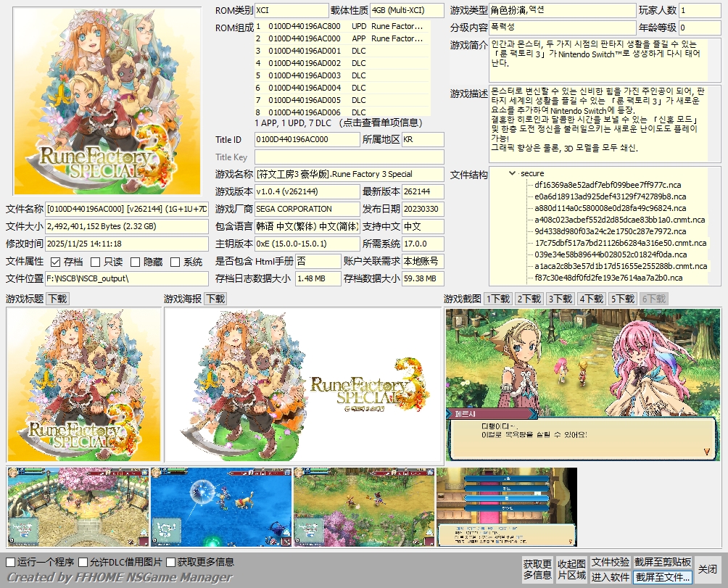Download screenshot 1 with 1下載 button

498,299
